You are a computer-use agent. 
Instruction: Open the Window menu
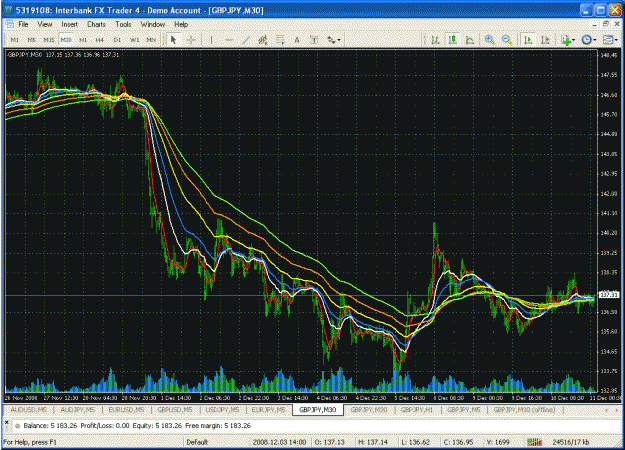coord(153,24)
